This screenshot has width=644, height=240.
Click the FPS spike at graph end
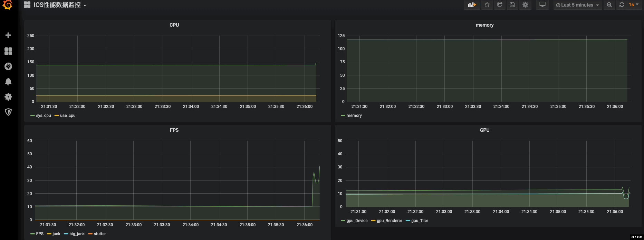click(x=319, y=167)
